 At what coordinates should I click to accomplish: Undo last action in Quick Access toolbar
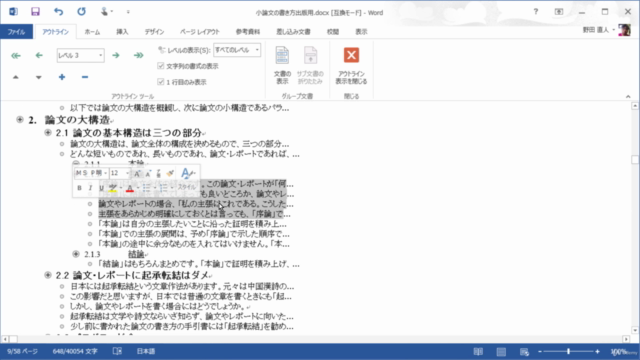58,12
